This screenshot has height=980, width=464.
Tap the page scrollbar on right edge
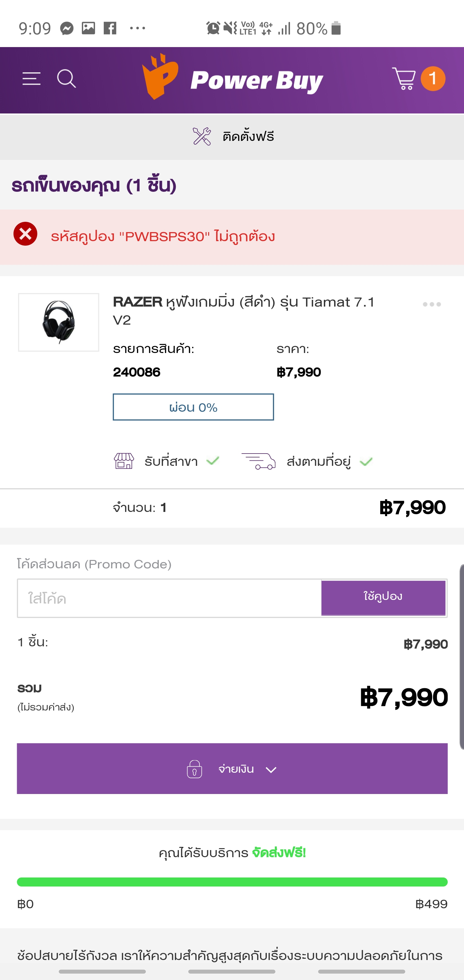[461, 657]
